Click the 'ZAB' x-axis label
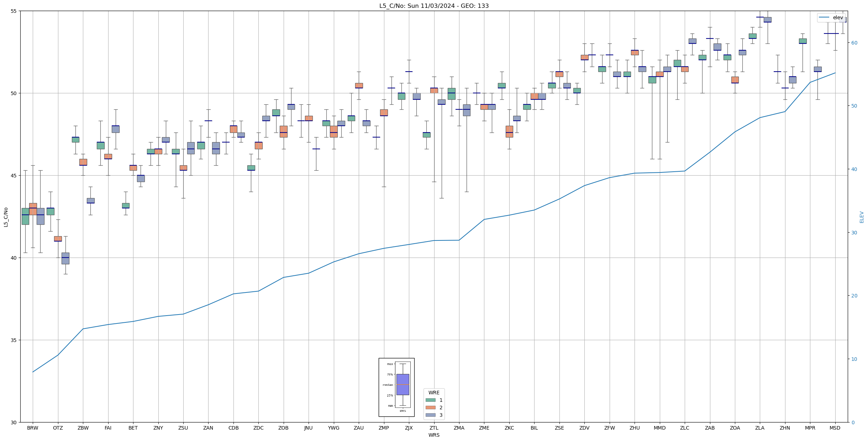This screenshot has height=441, width=868. [x=710, y=428]
